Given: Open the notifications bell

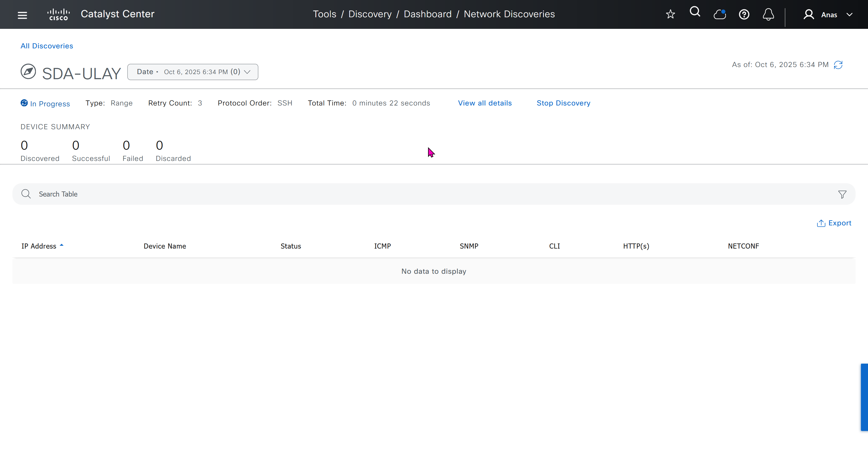Looking at the screenshot, I should coord(768,14).
